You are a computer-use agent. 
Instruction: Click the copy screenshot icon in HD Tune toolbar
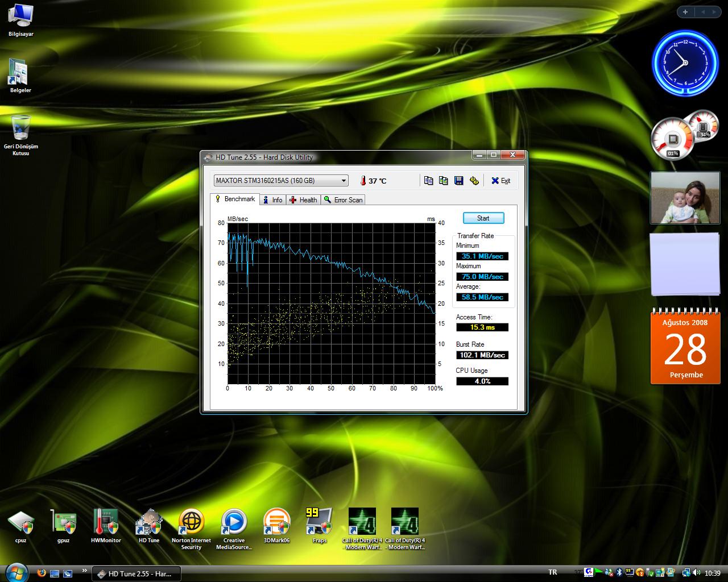coord(444,180)
